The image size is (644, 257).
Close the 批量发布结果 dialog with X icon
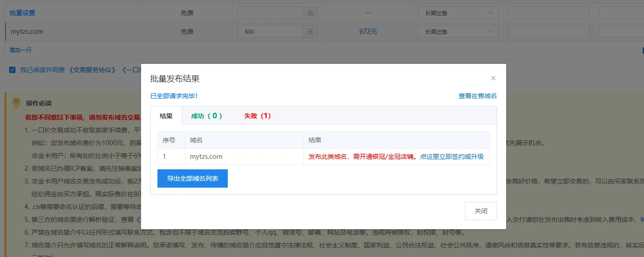(x=493, y=78)
